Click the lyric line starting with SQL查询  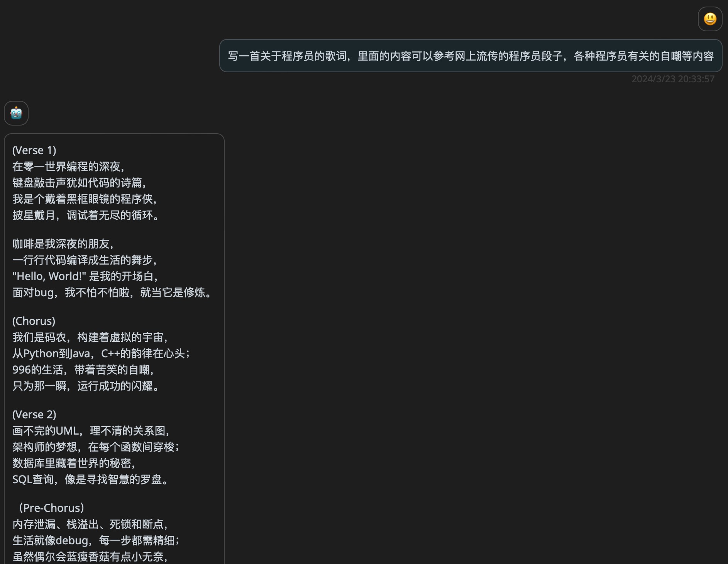pyautogui.click(x=91, y=479)
